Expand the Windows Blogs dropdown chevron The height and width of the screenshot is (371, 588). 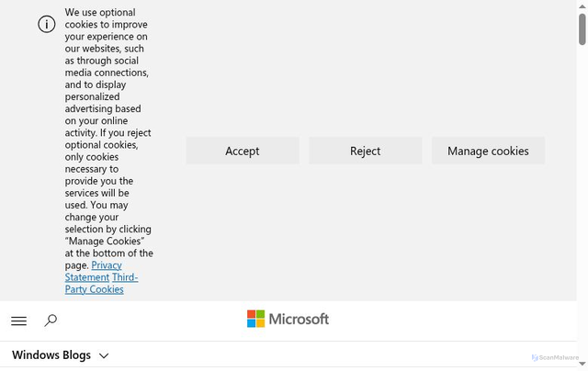click(104, 355)
